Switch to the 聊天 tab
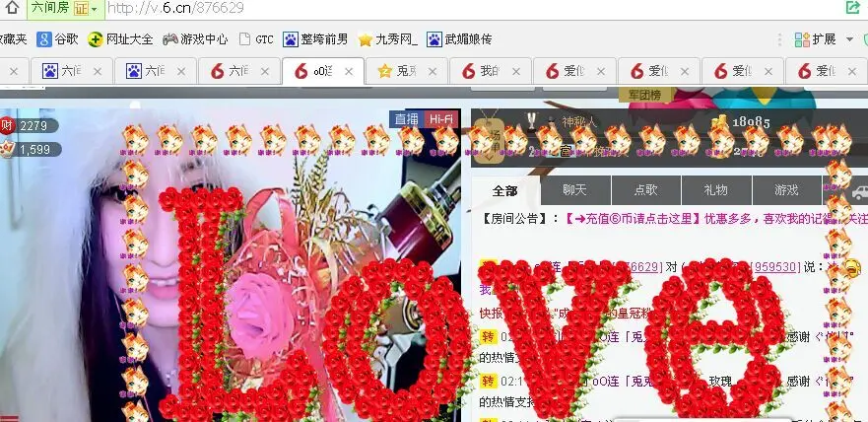 click(575, 190)
